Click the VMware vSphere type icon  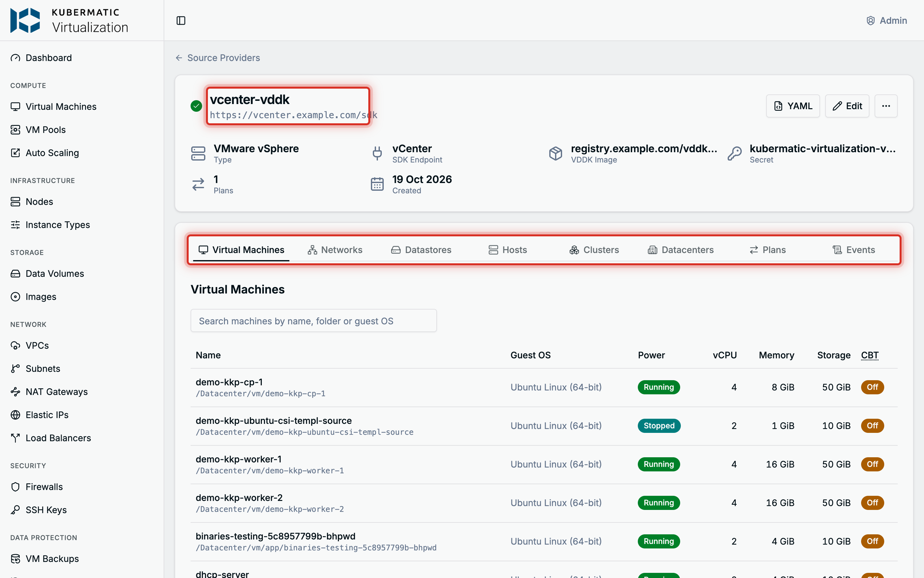coord(198,154)
